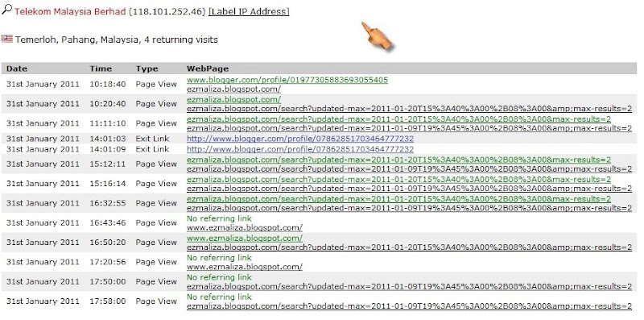
Task: Click the 16:32:55 time cell
Action: [108, 203]
